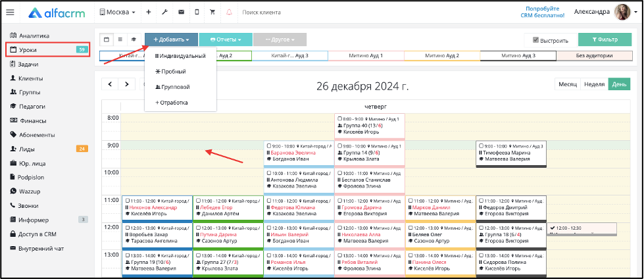Screen dimensions: 644x279
Task: Switch to list view icon
Action: click(x=120, y=40)
